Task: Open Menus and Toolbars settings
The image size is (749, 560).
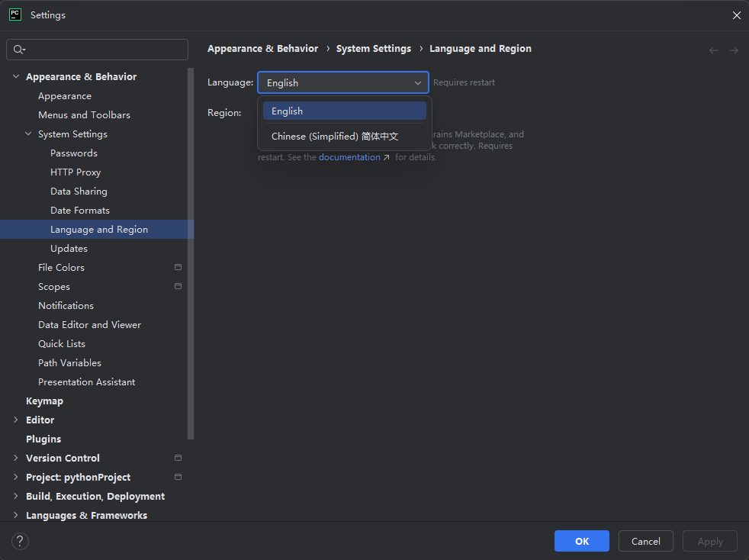Action: click(84, 115)
